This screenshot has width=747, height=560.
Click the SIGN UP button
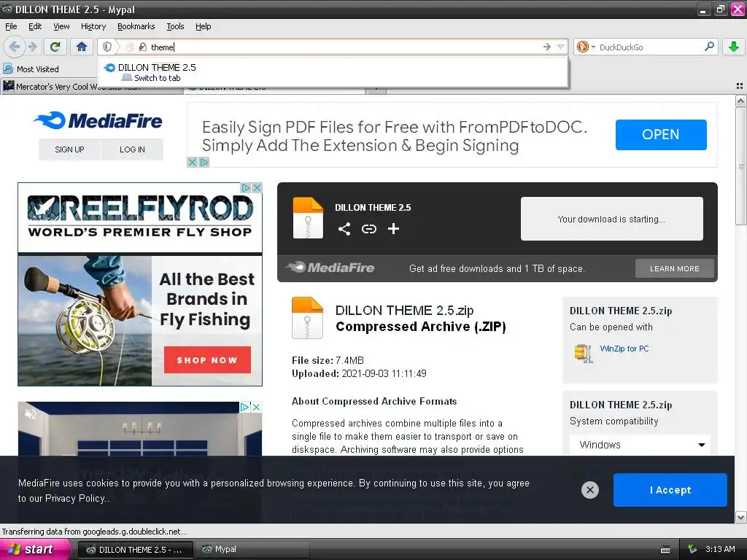pyautogui.click(x=69, y=149)
